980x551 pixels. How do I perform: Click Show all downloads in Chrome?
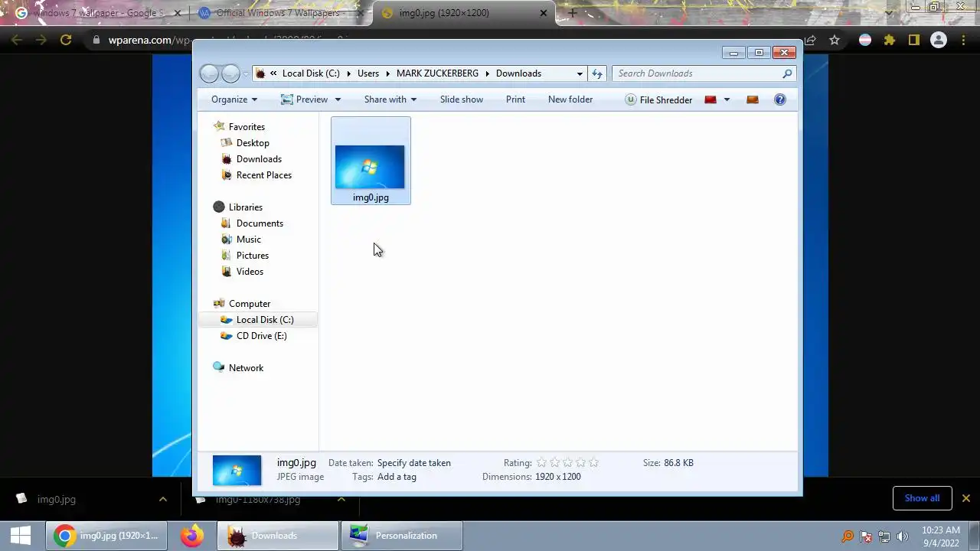922,498
